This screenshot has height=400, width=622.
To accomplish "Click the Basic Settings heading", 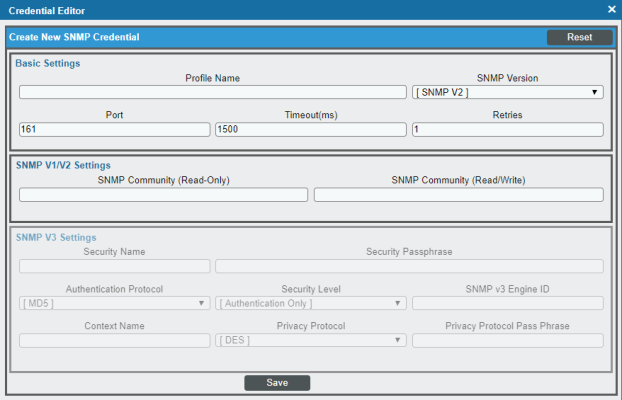I will pos(48,63).
